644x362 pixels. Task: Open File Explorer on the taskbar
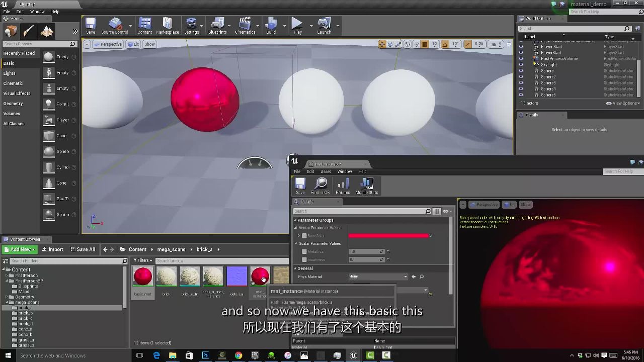[x=173, y=355]
